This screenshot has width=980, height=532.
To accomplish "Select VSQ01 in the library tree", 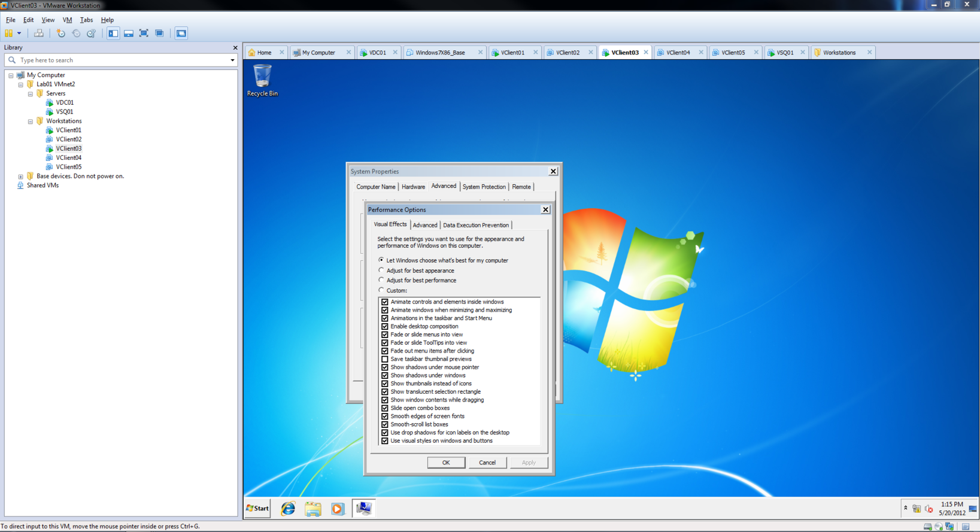I will 65,112.
